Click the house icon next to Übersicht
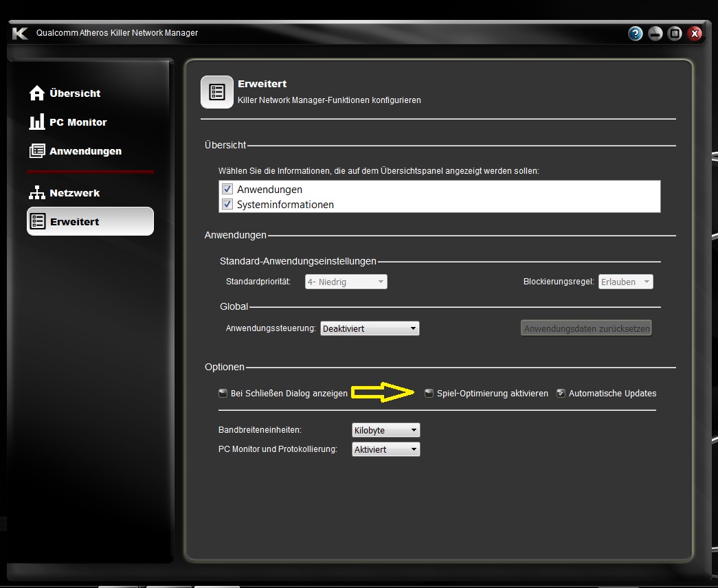 click(36, 93)
